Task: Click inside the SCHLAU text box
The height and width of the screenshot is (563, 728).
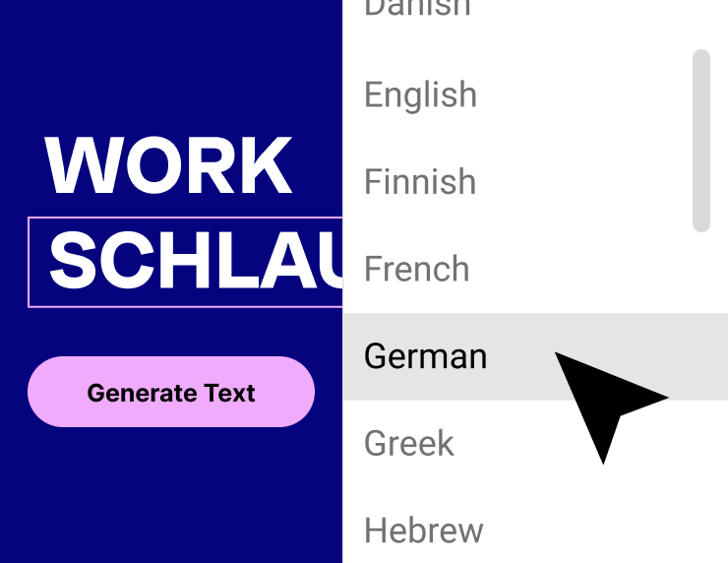Action: [x=185, y=262]
